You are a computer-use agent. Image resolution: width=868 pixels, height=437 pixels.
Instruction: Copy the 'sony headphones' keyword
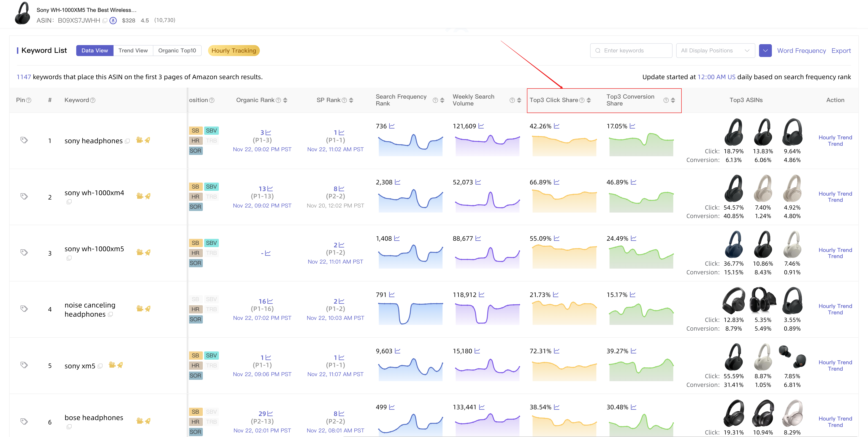(127, 141)
